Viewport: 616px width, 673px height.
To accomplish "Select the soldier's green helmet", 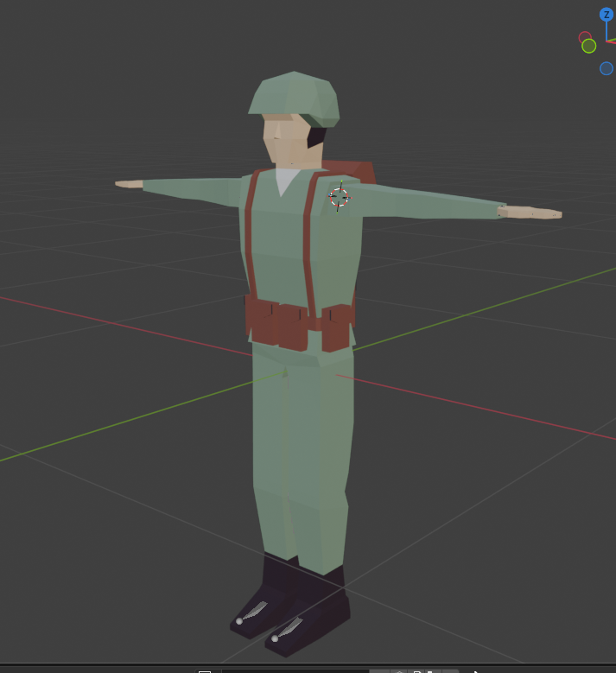I will coord(292,95).
